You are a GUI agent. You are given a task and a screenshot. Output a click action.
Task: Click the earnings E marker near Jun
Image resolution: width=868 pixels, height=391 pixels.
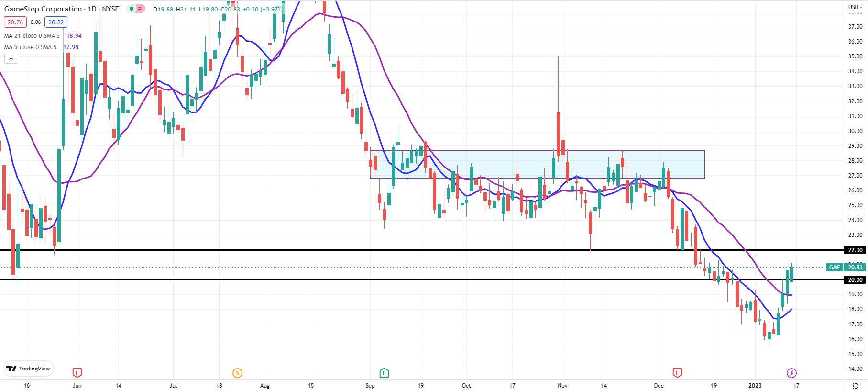77,372
